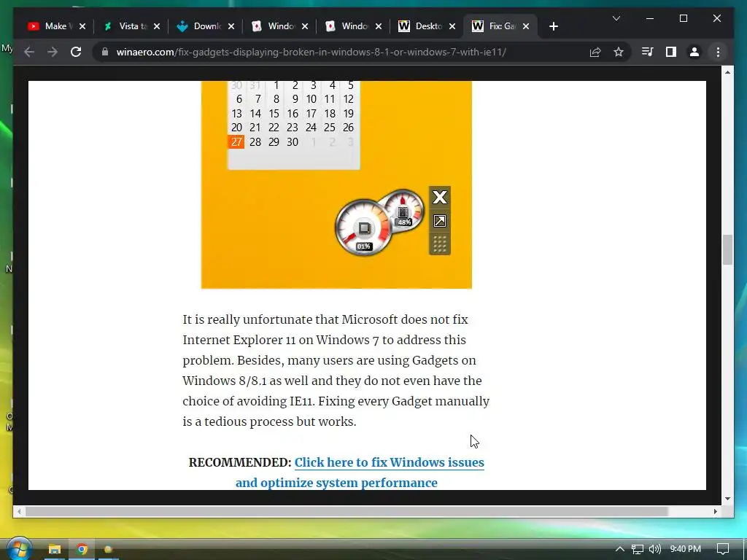
Task: Click the URL in the address bar
Action: (x=311, y=52)
